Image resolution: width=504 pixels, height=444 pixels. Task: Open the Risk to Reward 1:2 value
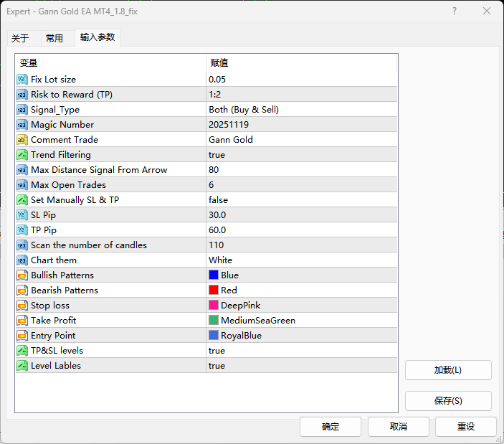pos(215,94)
